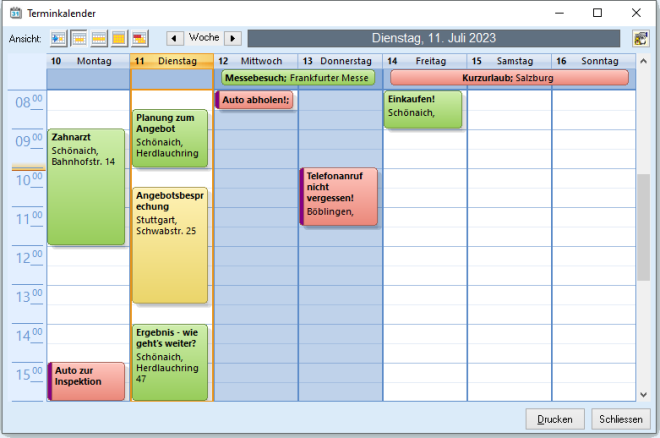The width and height of the screenshot is (660, 438).
Task: Select the 14 Freitag day header
Action: pyautogui.click(x=424, y=61)
